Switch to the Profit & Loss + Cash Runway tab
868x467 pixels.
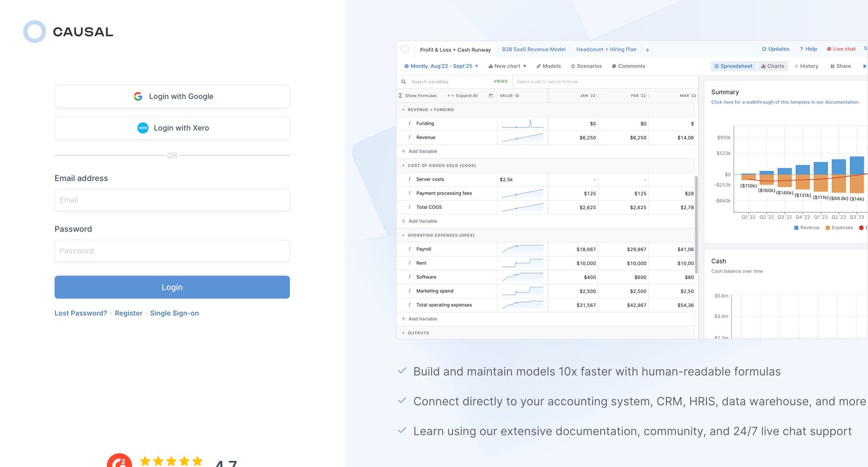[x=455, y=50]
